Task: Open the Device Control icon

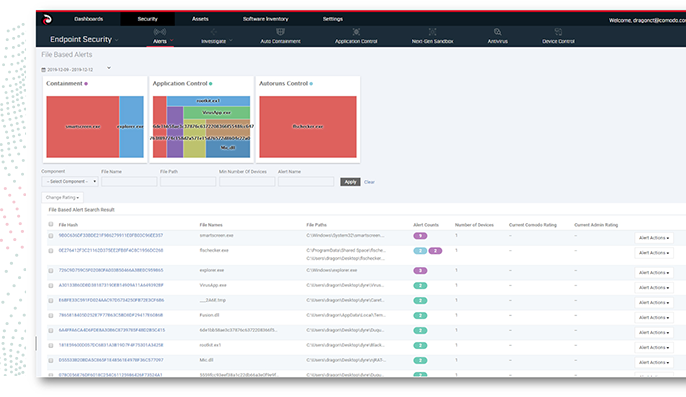Action: tap(558, 32)
